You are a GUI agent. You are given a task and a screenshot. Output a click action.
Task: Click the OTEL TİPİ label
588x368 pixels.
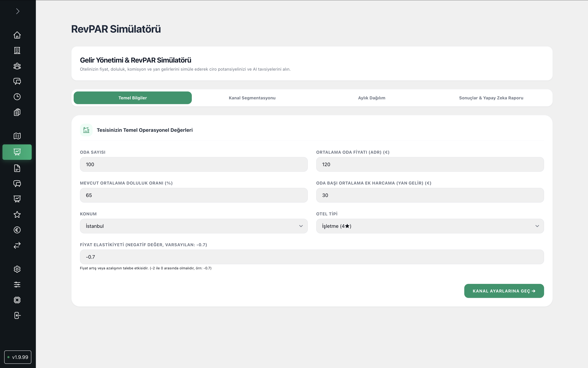pos(327,214)
